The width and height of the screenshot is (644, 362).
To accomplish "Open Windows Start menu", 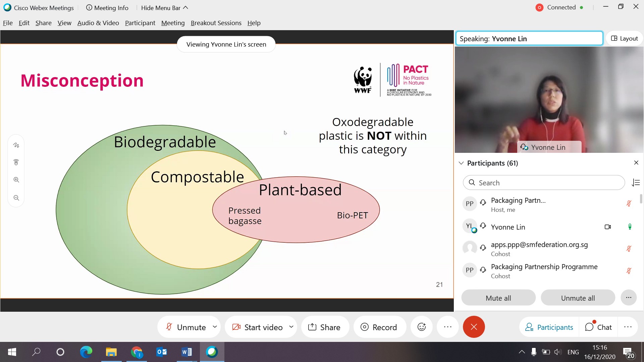I will 12,352.
